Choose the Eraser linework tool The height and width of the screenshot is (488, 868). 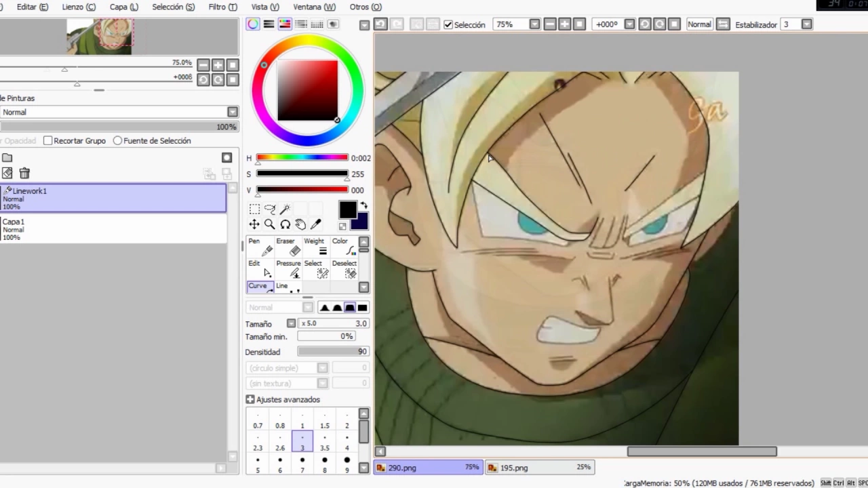click(x=288, y=247)
